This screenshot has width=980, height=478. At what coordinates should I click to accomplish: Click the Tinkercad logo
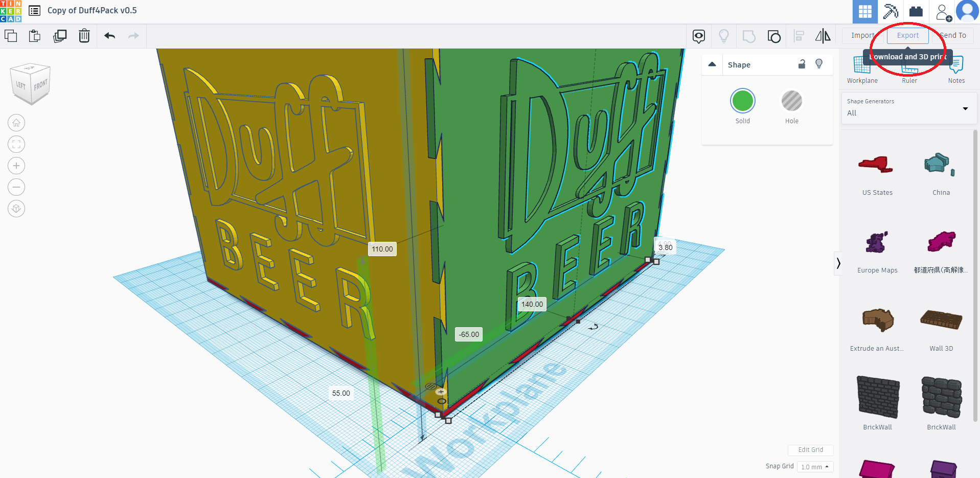click(x=11, y=11)
